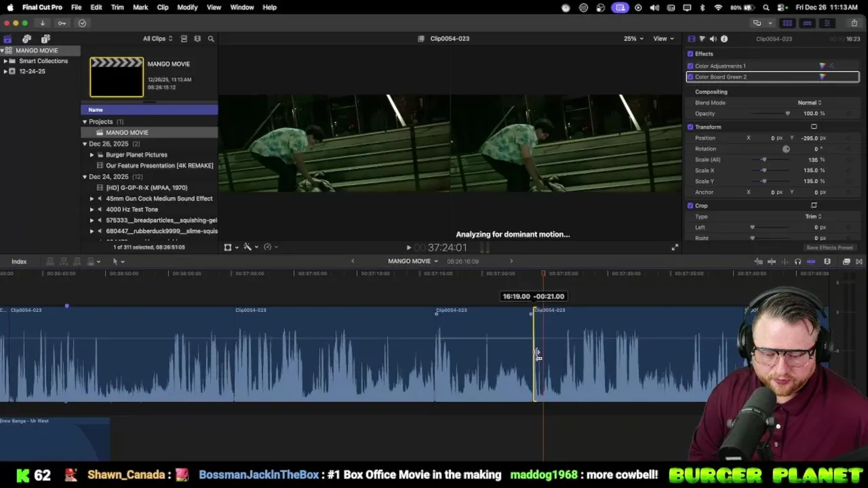Collapse the Dec 26, 2025 group
This screenshot has height=488, width=868.
(x=85, y=144)
